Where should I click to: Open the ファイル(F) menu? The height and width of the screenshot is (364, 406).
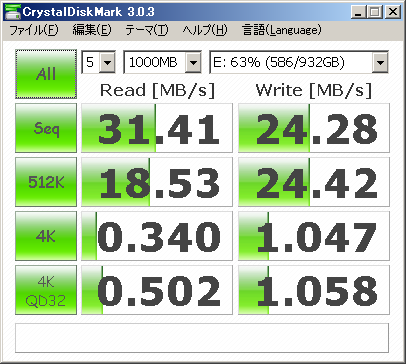(x=34, y=30)
